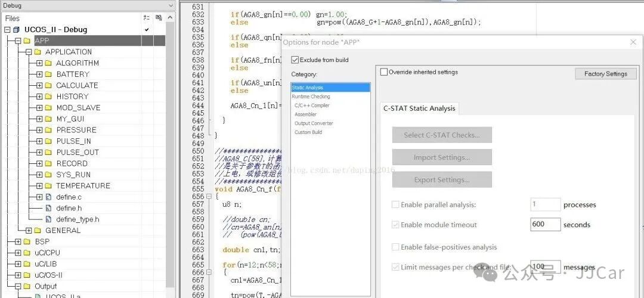Toggle Enable false-positives analysis checkbox
The height and width of the screenshot is (298, 644).
click(x=395, y=247)
